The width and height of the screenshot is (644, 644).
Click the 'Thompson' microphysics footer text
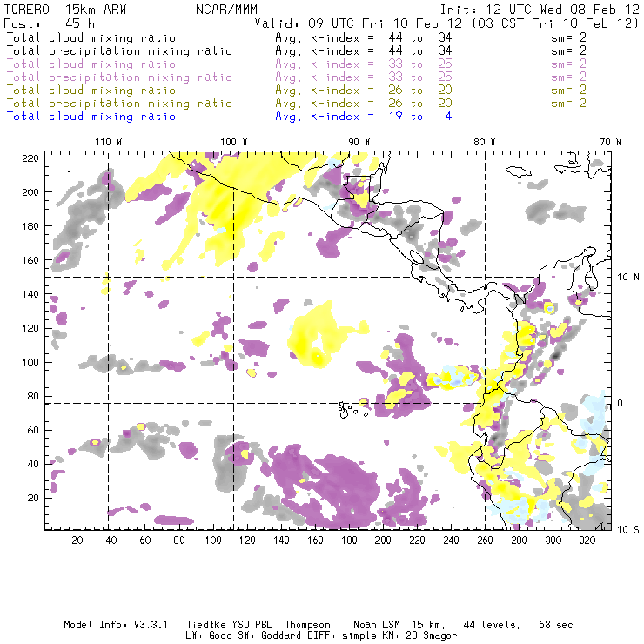tap(307, 625)
